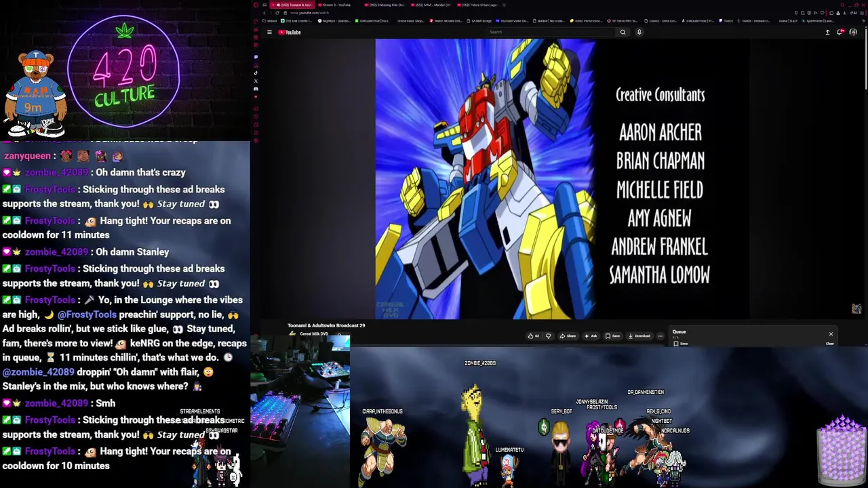Save the video to a playlist
Screen dimensions: 868x488
(x=612, y=335)
